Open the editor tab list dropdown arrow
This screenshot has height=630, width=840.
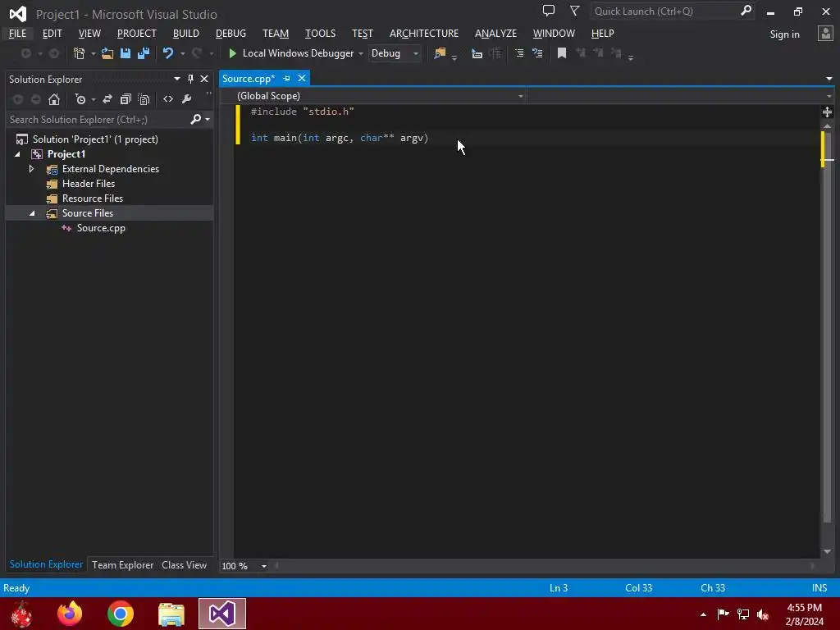tap(829, 79)
